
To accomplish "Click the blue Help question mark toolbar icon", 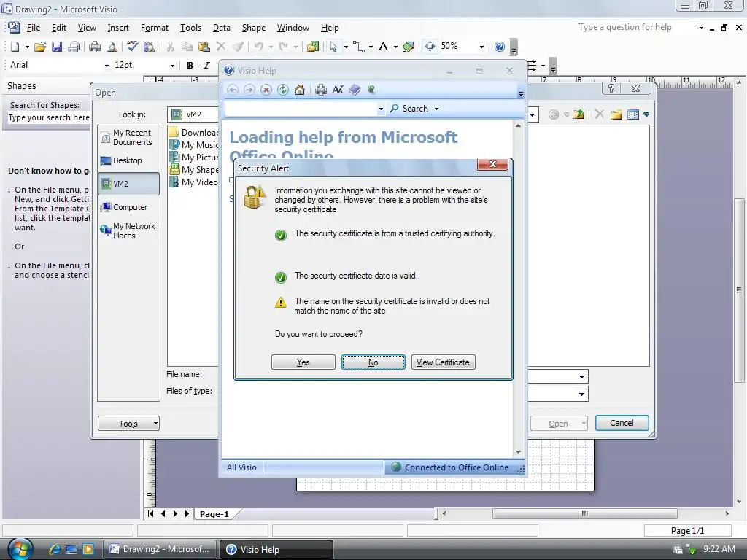I will [x=499, y=47].
